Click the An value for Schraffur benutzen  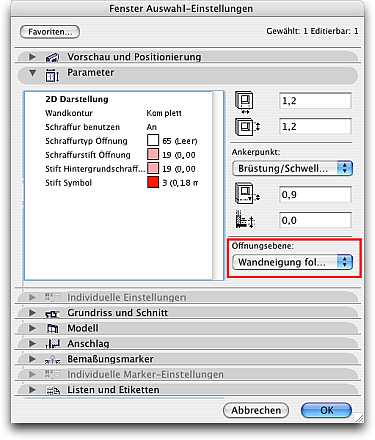pyautogui.click(x=151, y=127)
